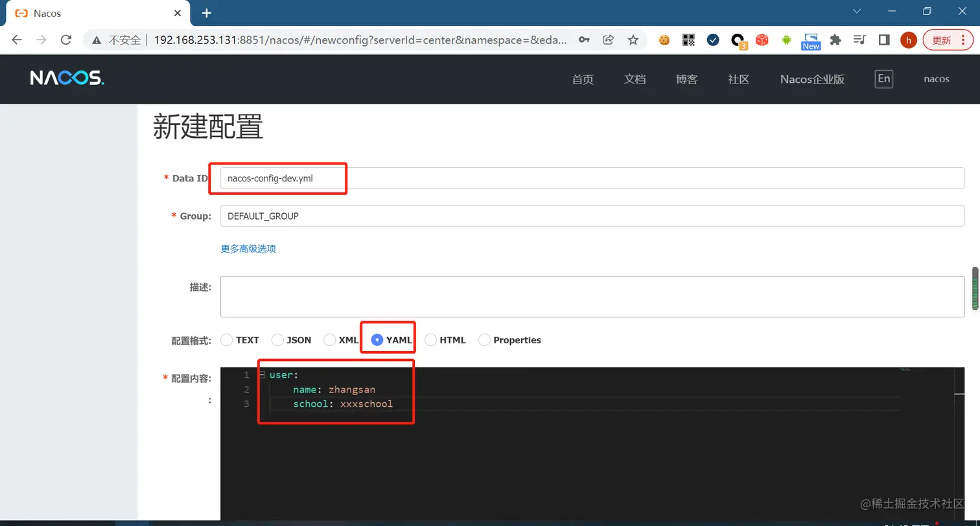Open a new browser tab
The image size is (980, 526).
[207, 13]
